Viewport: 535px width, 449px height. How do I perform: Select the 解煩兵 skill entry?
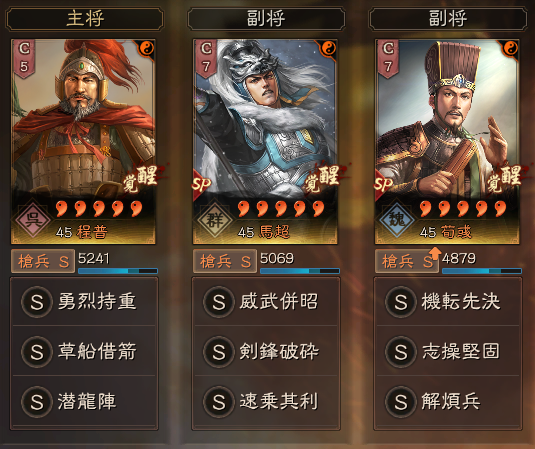pyautogui.click(x=448, y=401)
